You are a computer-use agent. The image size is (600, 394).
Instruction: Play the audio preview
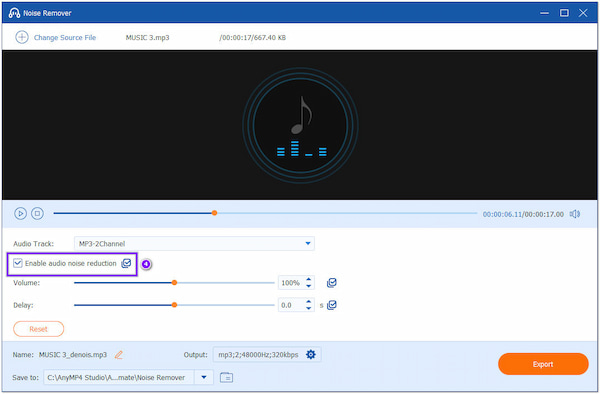[20, 213]
